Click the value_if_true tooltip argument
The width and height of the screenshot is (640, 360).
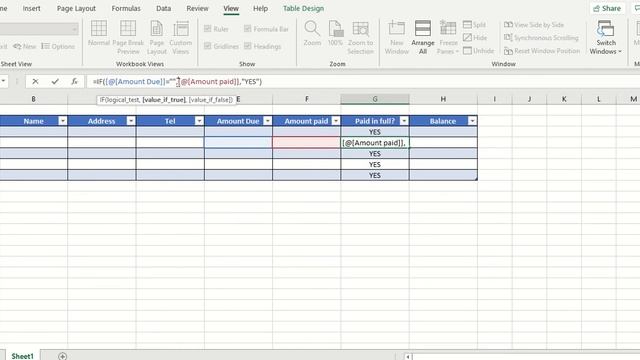[x=164, y=100]
